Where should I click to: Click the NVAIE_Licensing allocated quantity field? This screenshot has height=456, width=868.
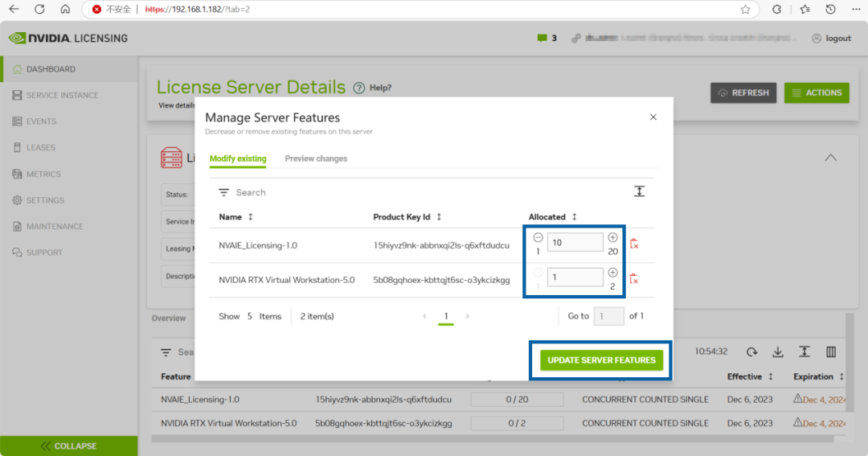(575, 242)
